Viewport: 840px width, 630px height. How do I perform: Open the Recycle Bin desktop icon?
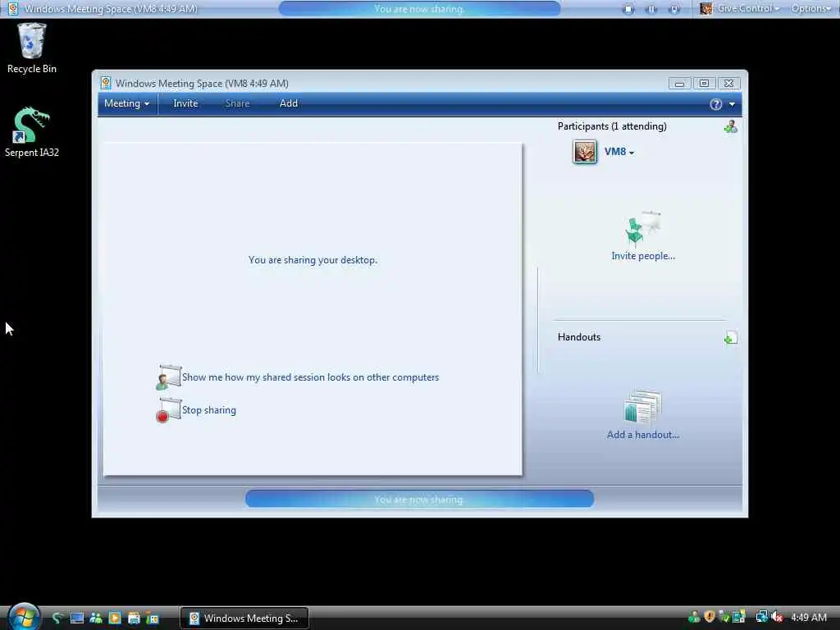(32, 48)
